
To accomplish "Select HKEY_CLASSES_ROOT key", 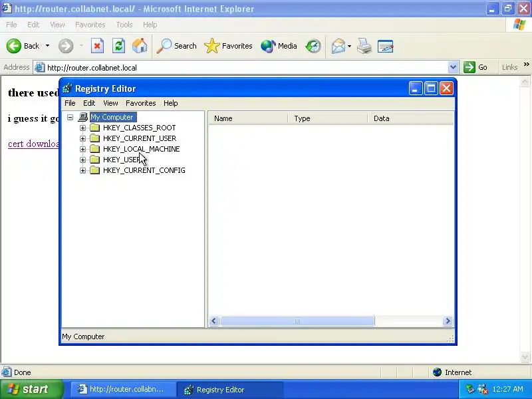I will [x=139, y=128].
